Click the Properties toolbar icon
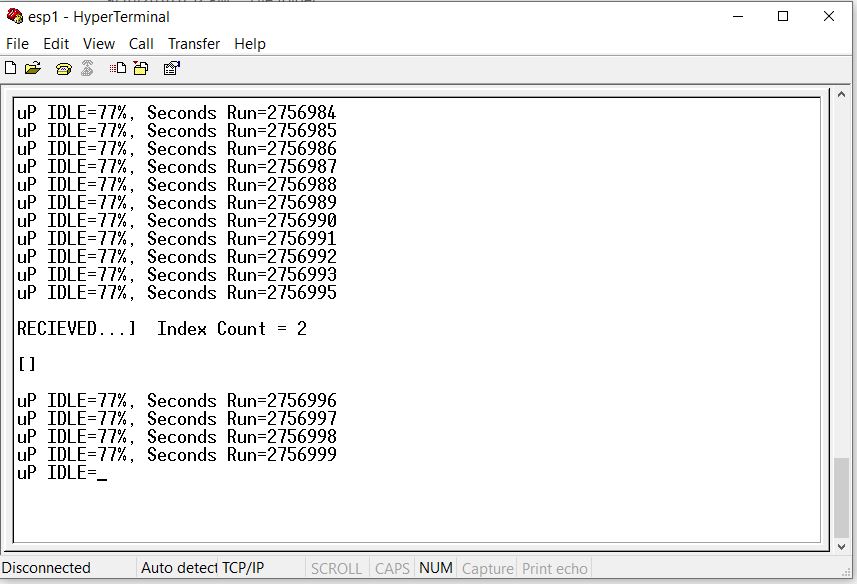The image size is (857, 584). [x=172, y=68]
